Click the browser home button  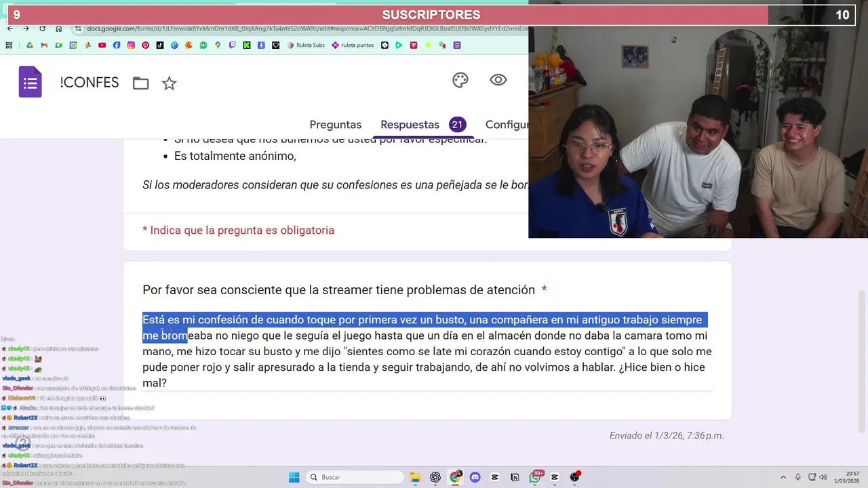pos(59,28)
